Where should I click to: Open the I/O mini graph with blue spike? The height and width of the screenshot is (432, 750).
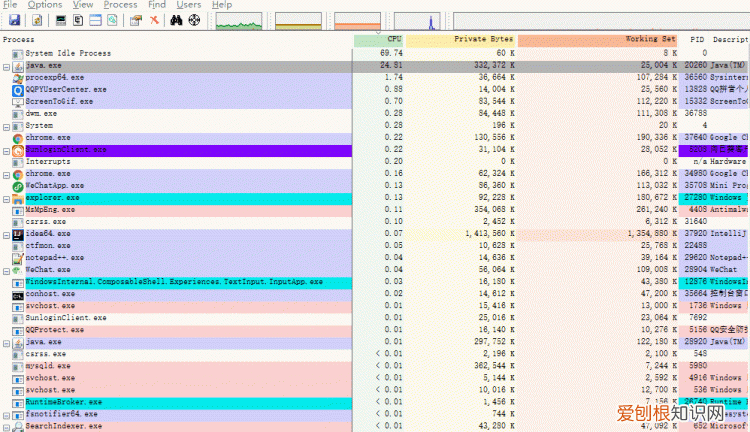click(417, 21)
